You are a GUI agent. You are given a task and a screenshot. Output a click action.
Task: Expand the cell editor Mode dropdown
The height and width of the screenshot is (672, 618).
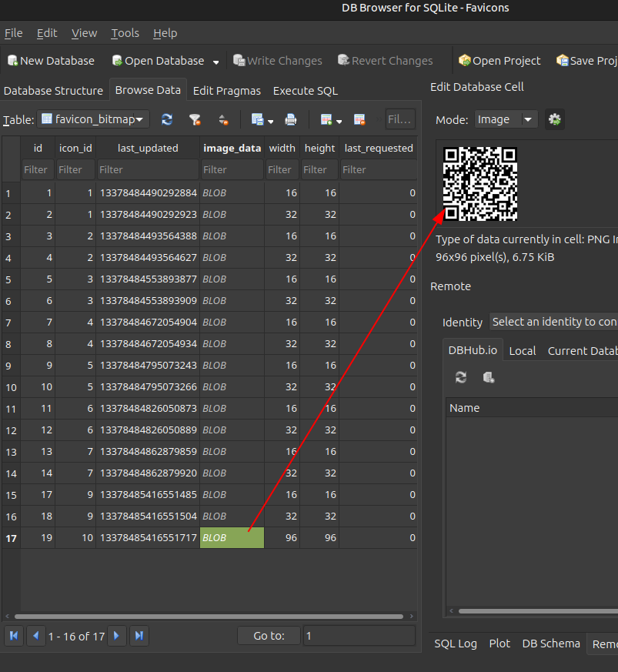pos(505,119)
